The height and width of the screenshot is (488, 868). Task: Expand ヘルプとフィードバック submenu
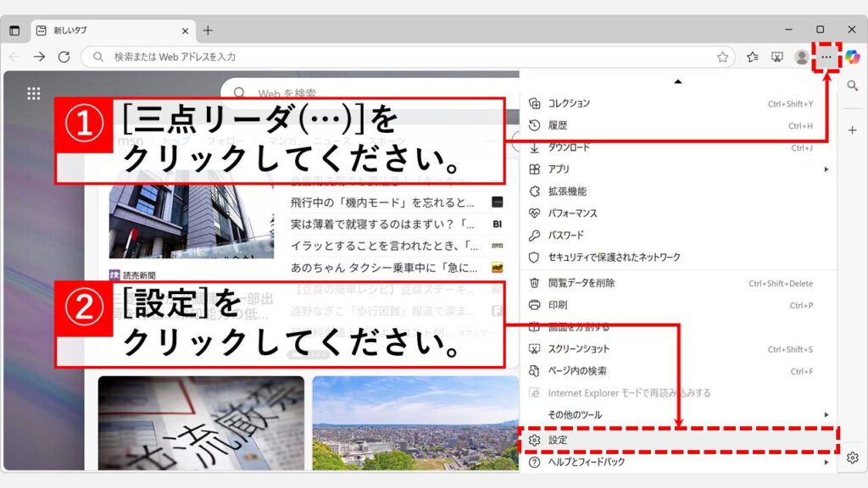679,462
